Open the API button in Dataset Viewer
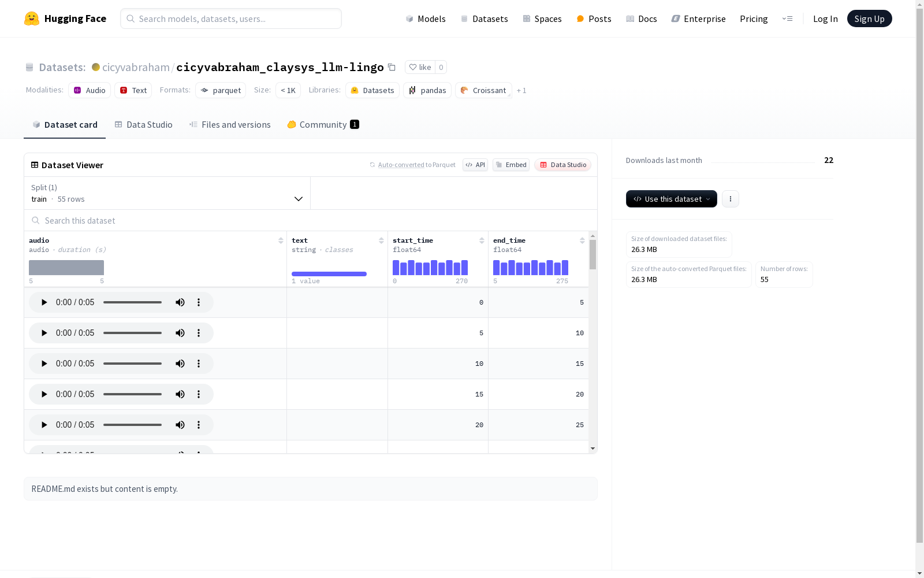This screenshot has width=924, height=578. click(475, 165)
